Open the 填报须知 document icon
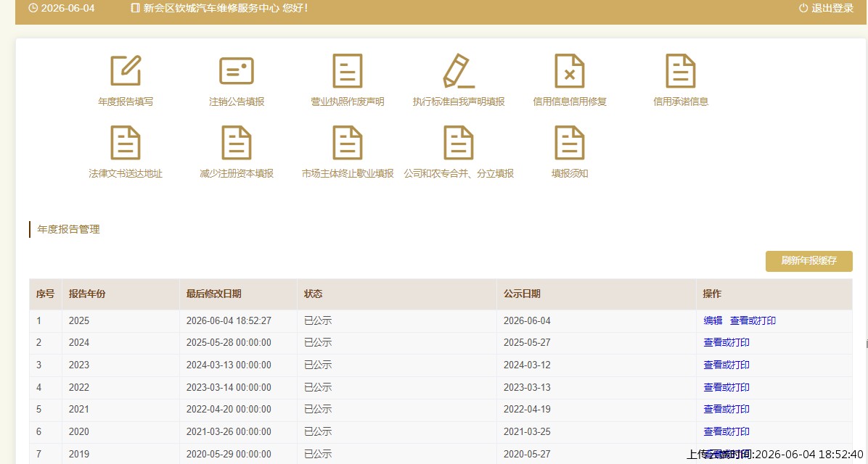 point(570,143)
